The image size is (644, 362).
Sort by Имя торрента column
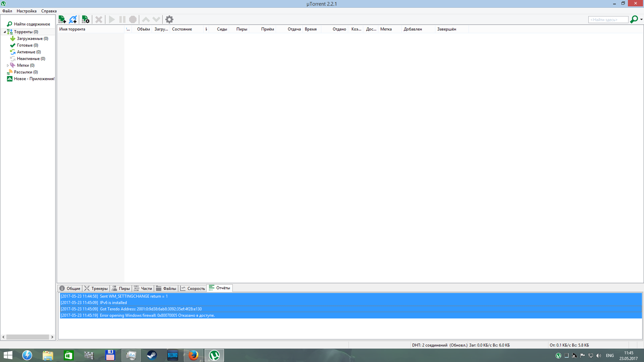pos(91,29)
